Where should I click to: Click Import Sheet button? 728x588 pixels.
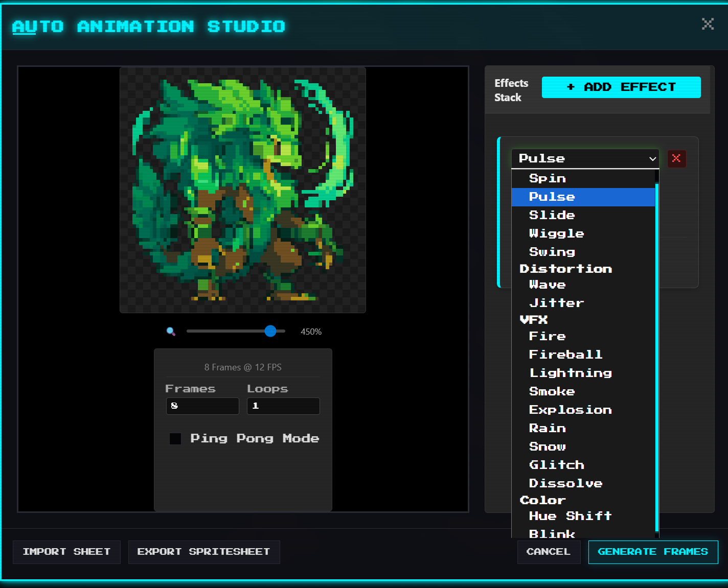pos(66,552)
